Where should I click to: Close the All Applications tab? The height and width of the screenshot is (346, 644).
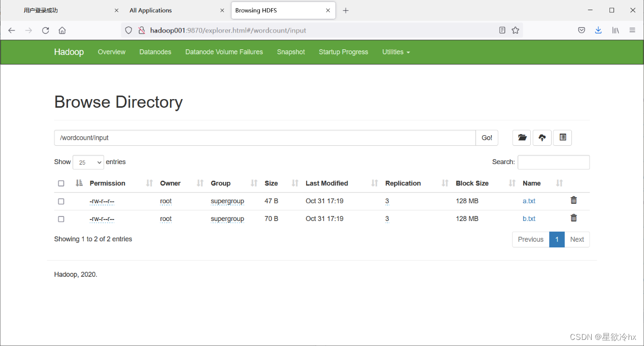pos(222,11)
